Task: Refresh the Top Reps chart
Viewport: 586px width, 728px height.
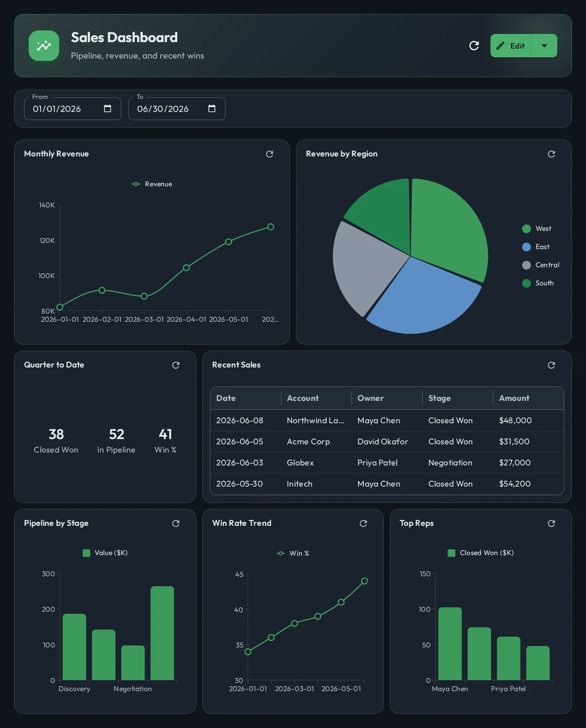Action: coord(551,523)
